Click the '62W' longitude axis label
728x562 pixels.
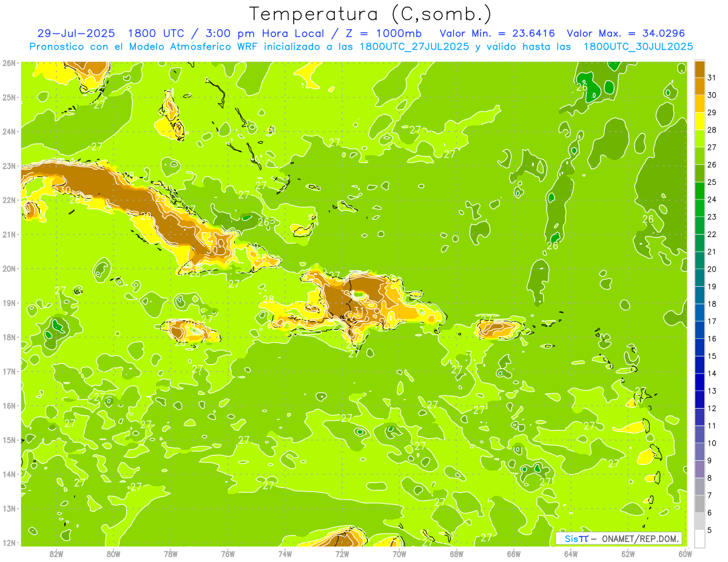[628, 554]
